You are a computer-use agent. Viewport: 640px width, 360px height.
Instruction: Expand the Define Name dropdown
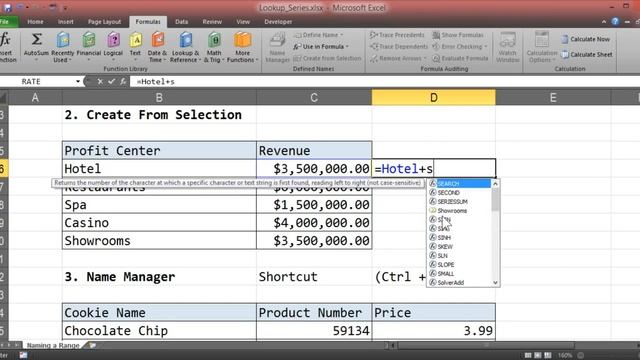[x=342, y=35]
